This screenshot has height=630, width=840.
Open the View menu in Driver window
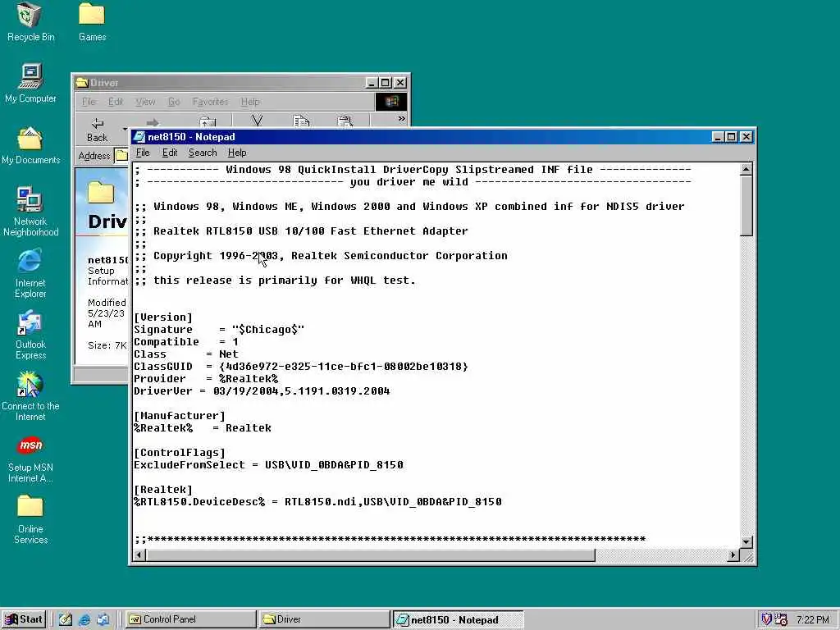(x=145, y=102)
